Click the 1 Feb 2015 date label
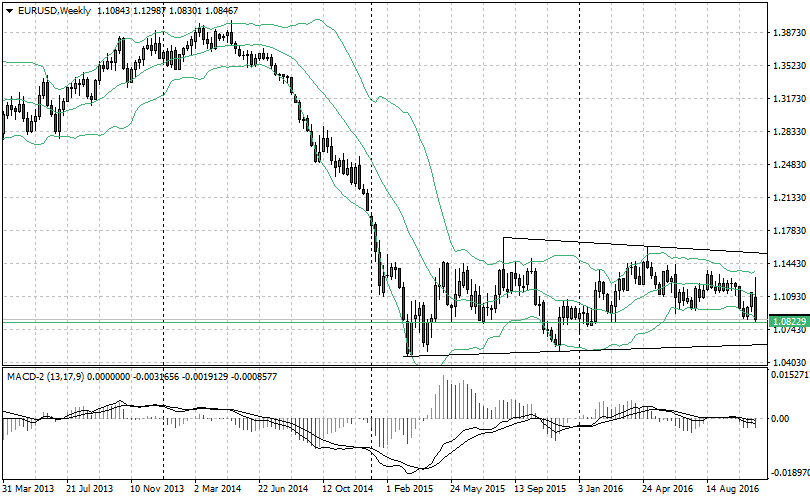 [410, 489]
